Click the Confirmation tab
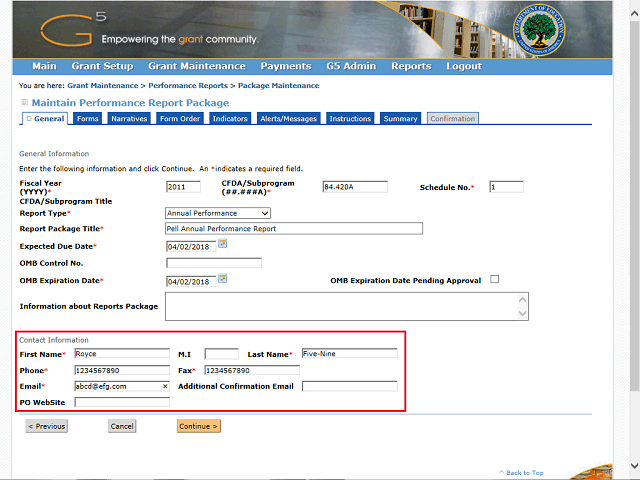The height and width of the screenshot is (480, 640). pos(453,118)
